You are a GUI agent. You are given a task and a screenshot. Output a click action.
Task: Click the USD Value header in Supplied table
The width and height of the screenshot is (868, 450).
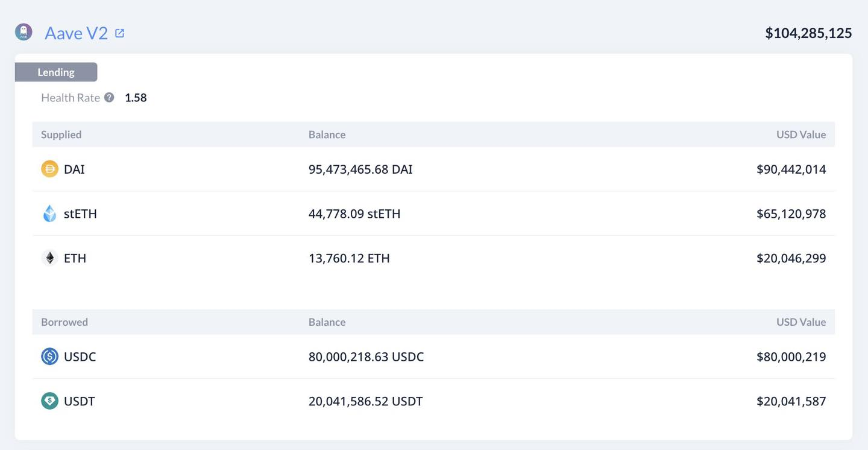801,135
